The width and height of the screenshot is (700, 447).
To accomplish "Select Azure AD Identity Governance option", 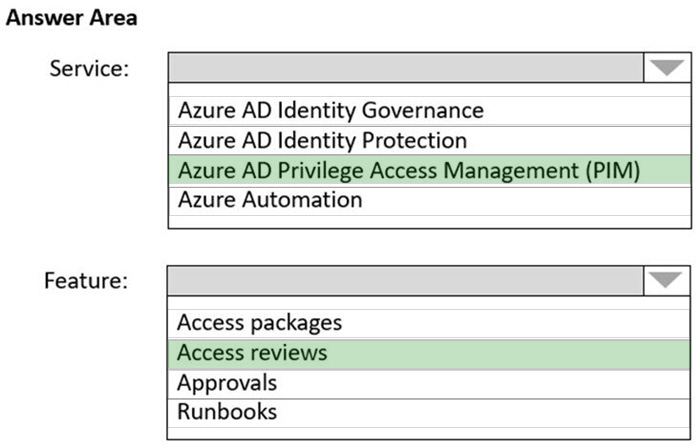I will pyautogui.click(x=330, y=110).
